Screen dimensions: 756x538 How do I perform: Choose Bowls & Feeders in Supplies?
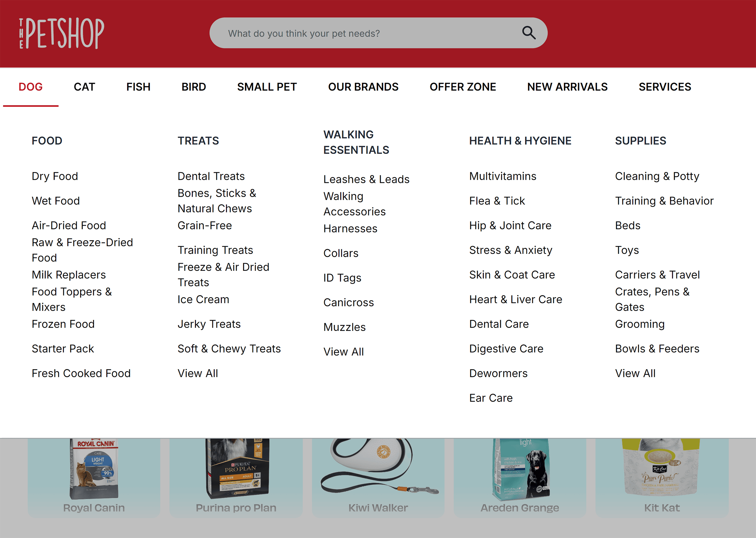tap(657, 348)
